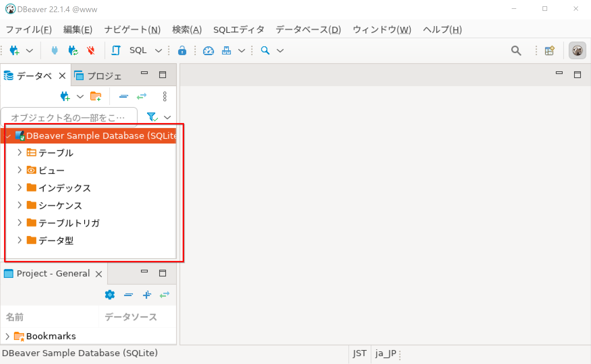Click the collapse all icon in navigator toolbar
Image resolution: width=591 pixels, height=364 pixels.
(124, 97)
